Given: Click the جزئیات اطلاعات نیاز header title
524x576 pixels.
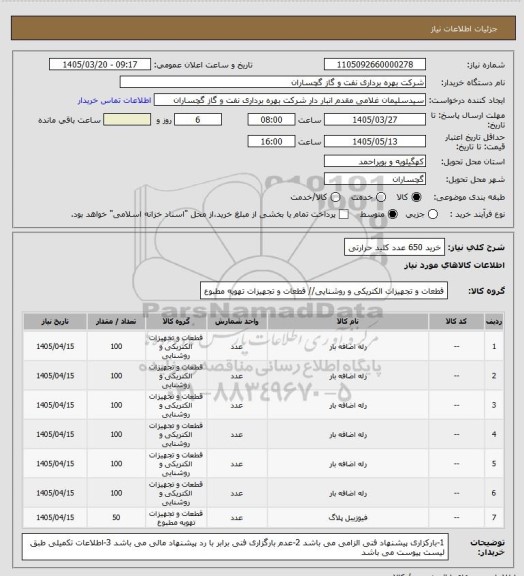Looking at the screenshot, I should click(x=464, y=29).
